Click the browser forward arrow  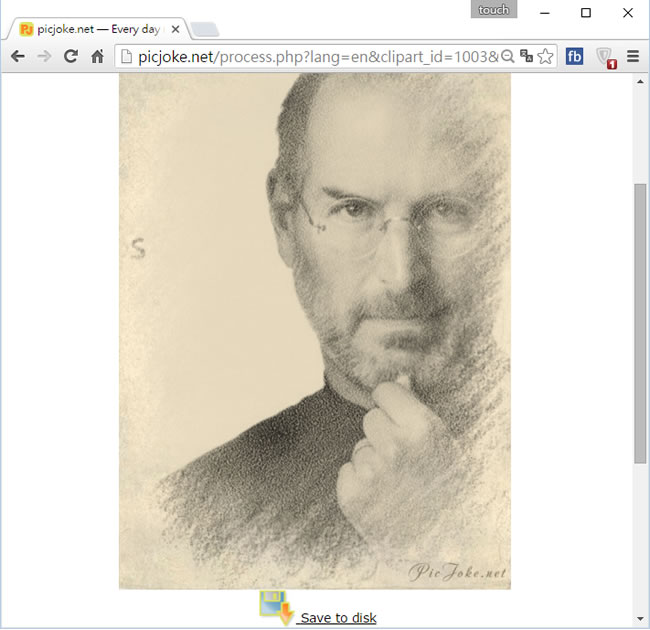(x=44, y=57)
